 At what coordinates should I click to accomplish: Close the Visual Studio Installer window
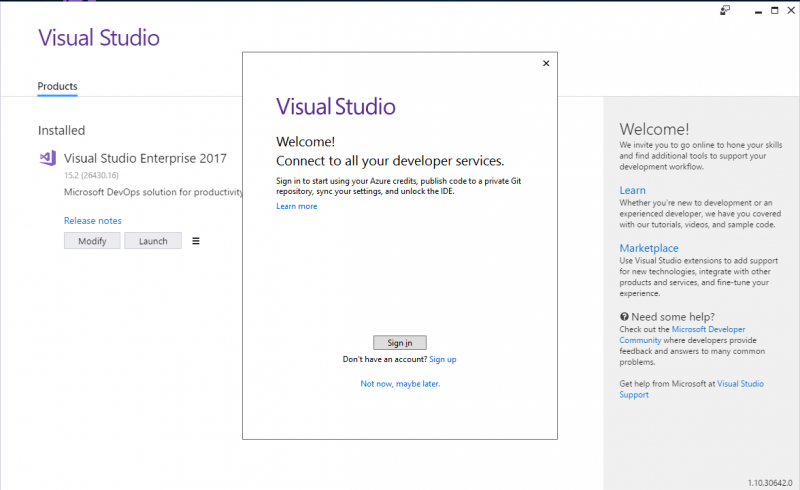coord(791,10)
